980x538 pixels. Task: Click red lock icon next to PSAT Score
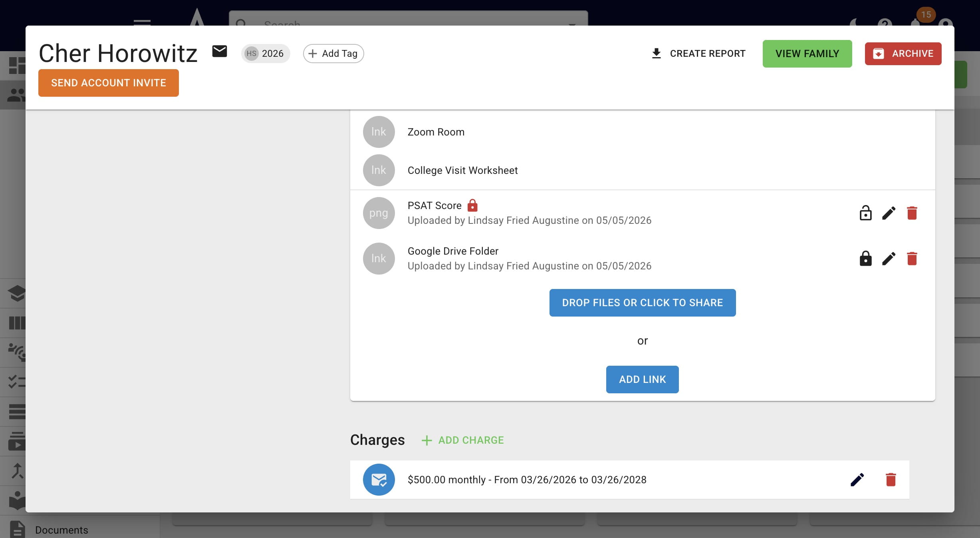click(x=472, y=205)
